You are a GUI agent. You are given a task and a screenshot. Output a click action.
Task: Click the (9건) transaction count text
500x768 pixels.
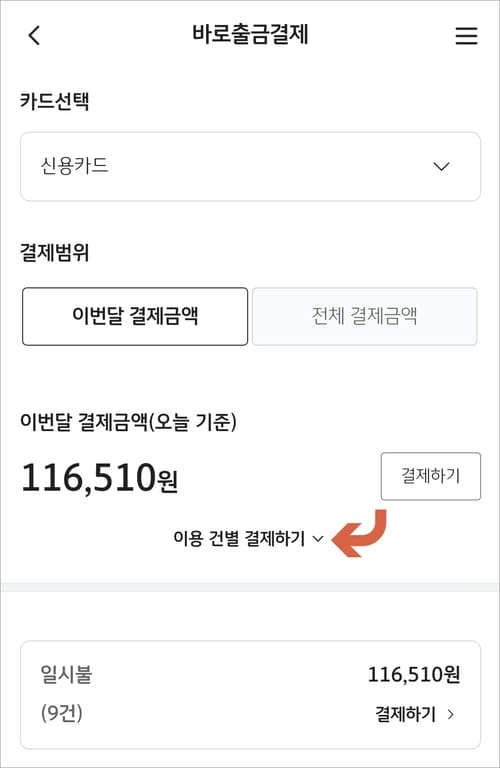[x=62, y=713]
